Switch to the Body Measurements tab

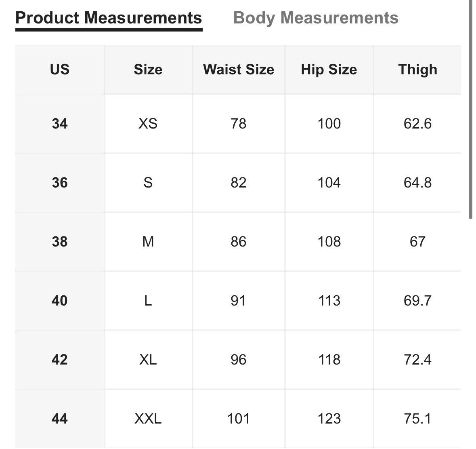coord(316,18)
